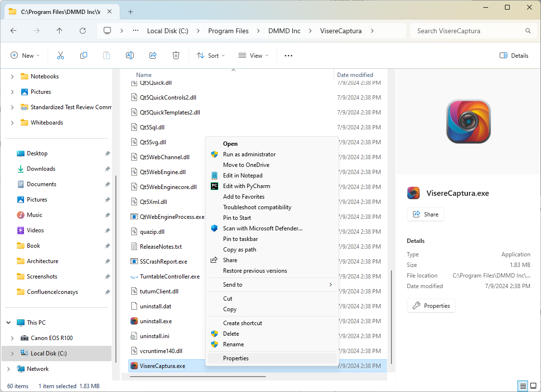Open the Sort dropdown
Image resolution: width=541 pixels, height=392 pixels.
208,56
